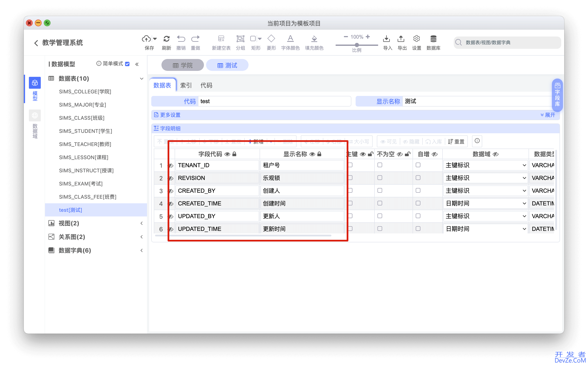The image size is (588, 365).
Task: Click zoom in plus beside 100%
Action: (368, 37)
